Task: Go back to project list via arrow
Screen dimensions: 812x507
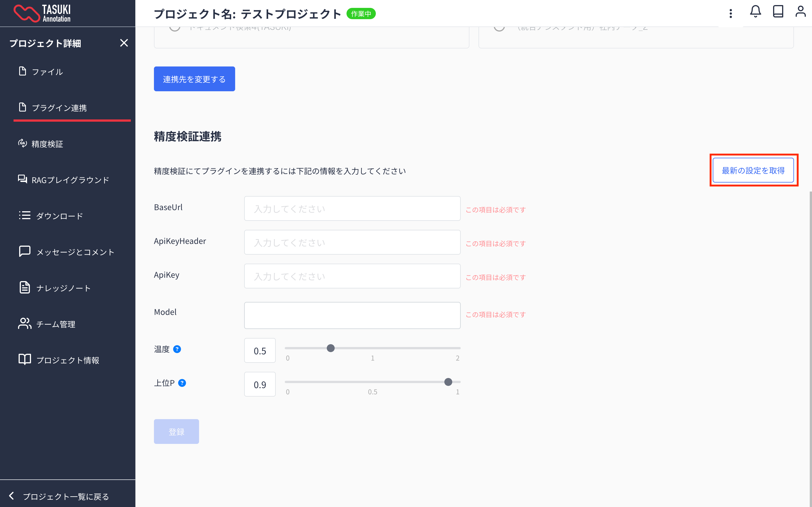Action: coord(12,496)
